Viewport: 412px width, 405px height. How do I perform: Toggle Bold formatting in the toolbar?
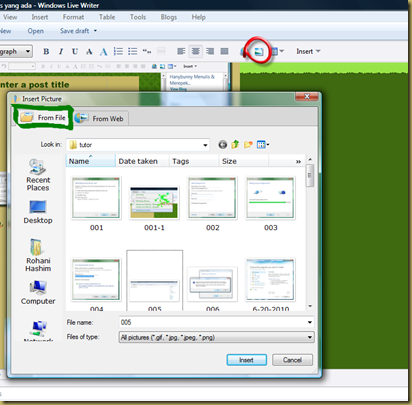(46, 51)
